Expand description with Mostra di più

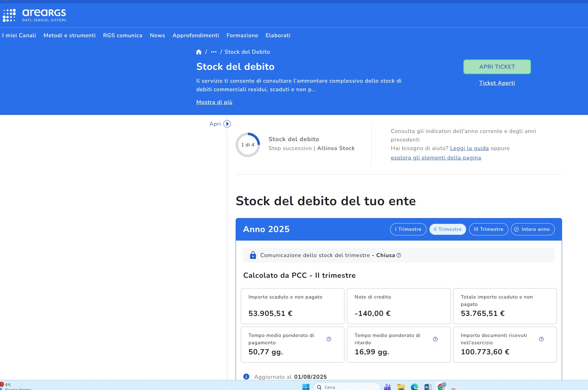pyautogui.click(x=214, y=102)
